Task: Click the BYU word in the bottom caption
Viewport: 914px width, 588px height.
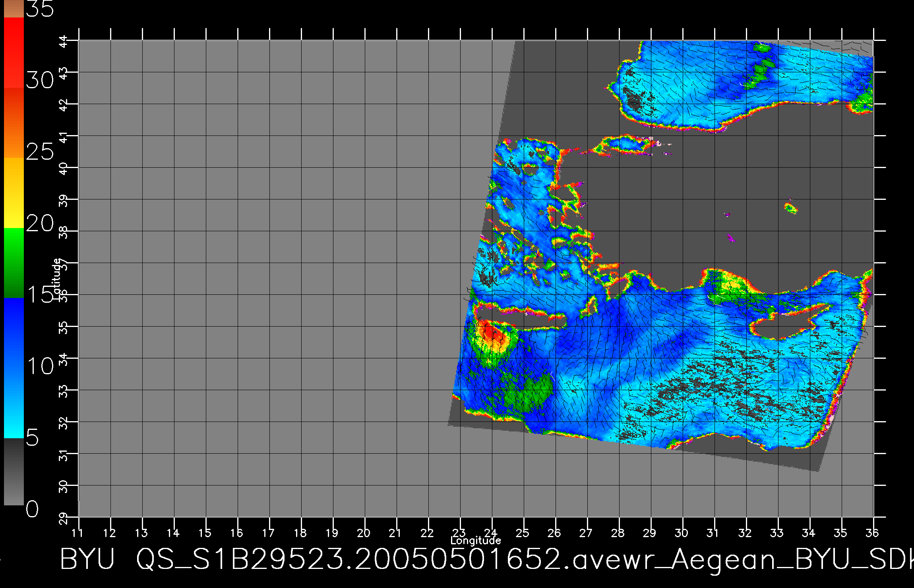Action: point(87,559)
